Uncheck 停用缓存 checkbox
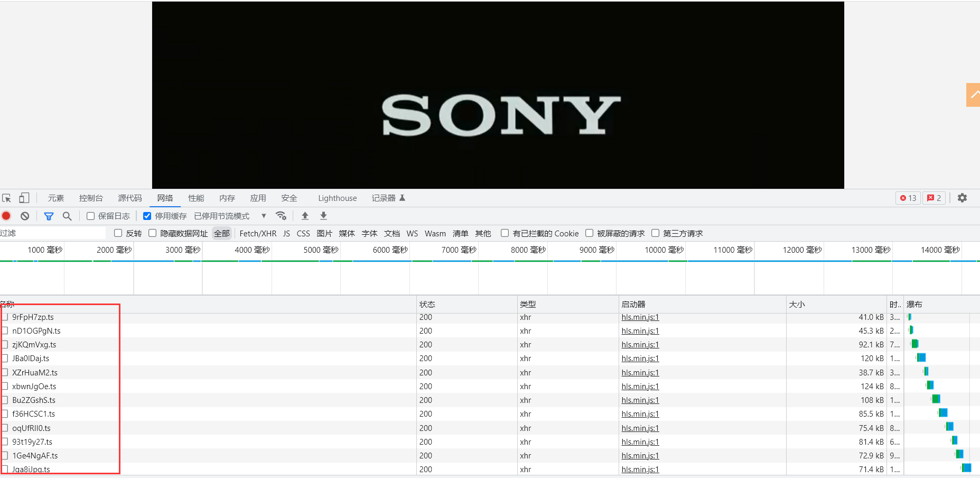The image size is (980, 478). [147, 216]
